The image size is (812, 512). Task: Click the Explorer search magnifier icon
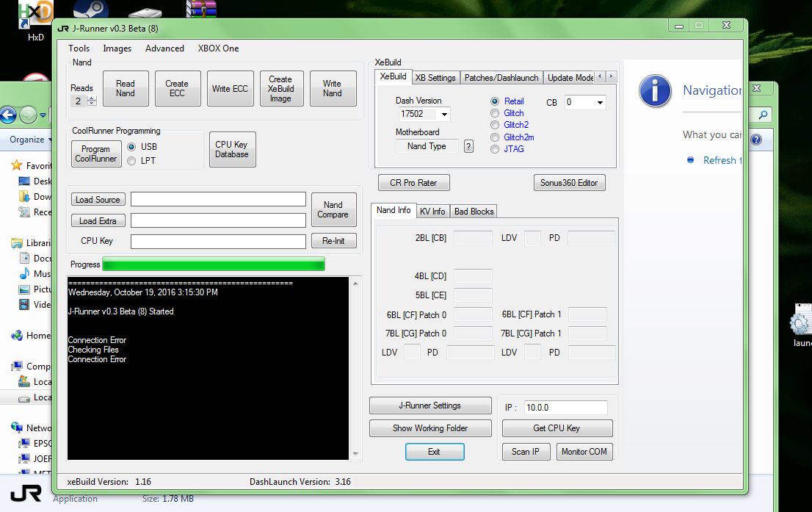coord(763,115)
